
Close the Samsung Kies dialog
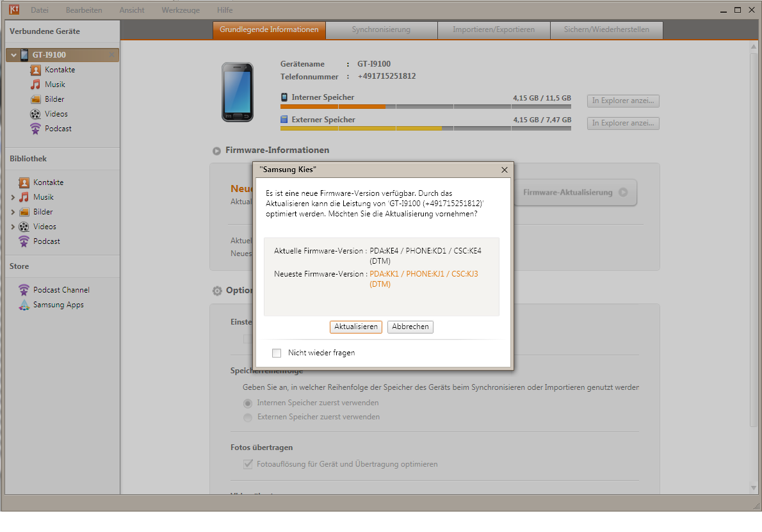point(505,170)
